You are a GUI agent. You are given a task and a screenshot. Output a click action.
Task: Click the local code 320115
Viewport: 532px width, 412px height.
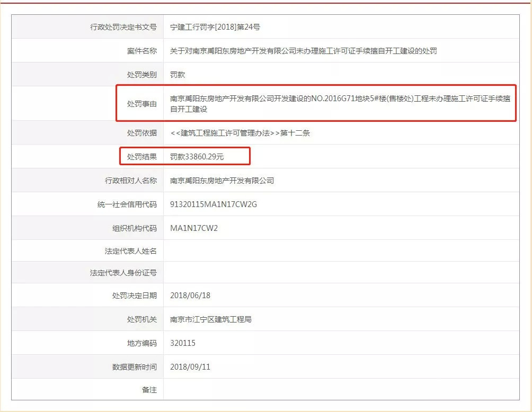click(182, 343)
